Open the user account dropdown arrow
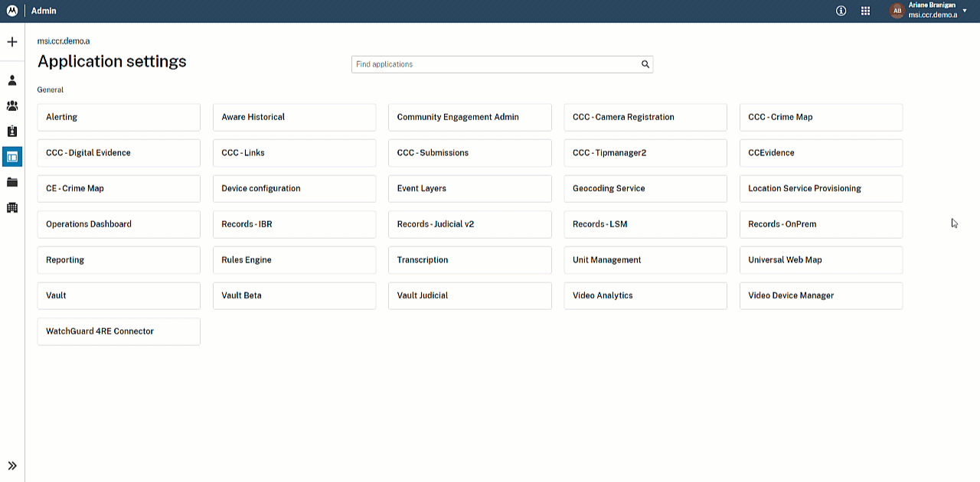 pyautogui.click(x=965, y=11)
